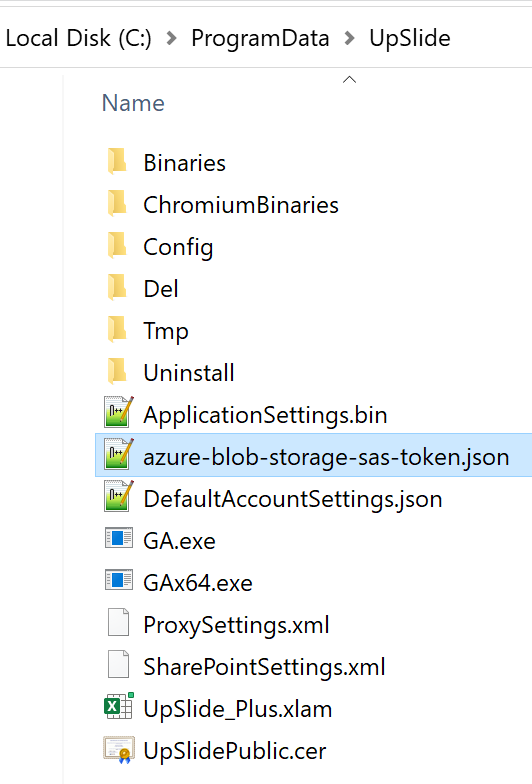Screen dimensions: 532x784
Task: Click the UpSlide_Plus.xlam Excel icon
Action: tap(119, 706)
